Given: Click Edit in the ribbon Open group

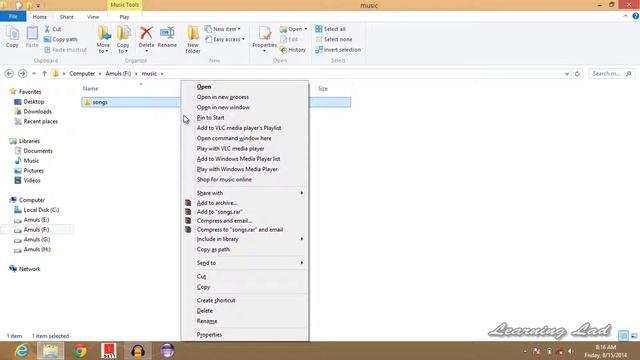Looking at the screenshot, I should coord(289,39).
